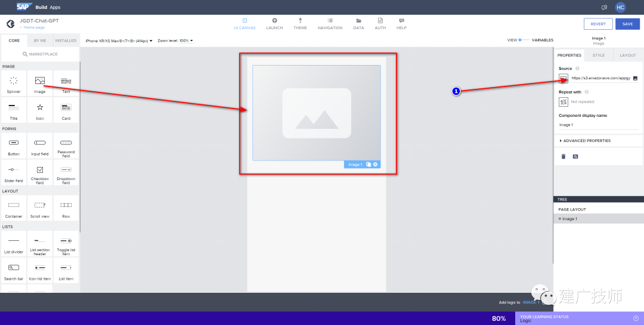Open the Source binding type icon
The image size is (644, 325).
(x=563, y=78)
